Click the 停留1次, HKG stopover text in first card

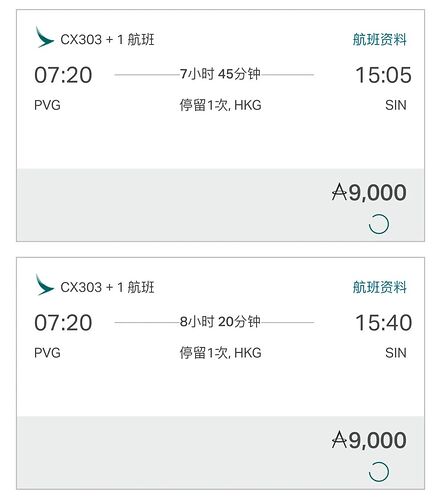[220, 105]
